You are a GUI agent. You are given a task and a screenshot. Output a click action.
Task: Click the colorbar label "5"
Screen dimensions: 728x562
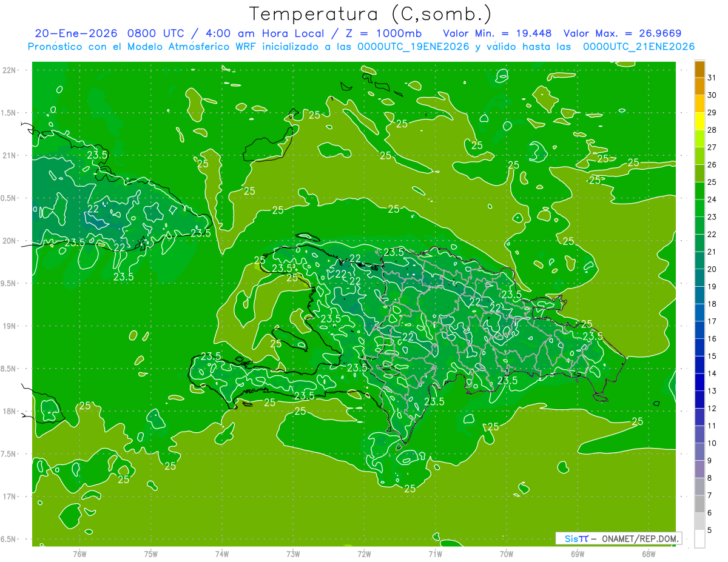click(710, 530)
